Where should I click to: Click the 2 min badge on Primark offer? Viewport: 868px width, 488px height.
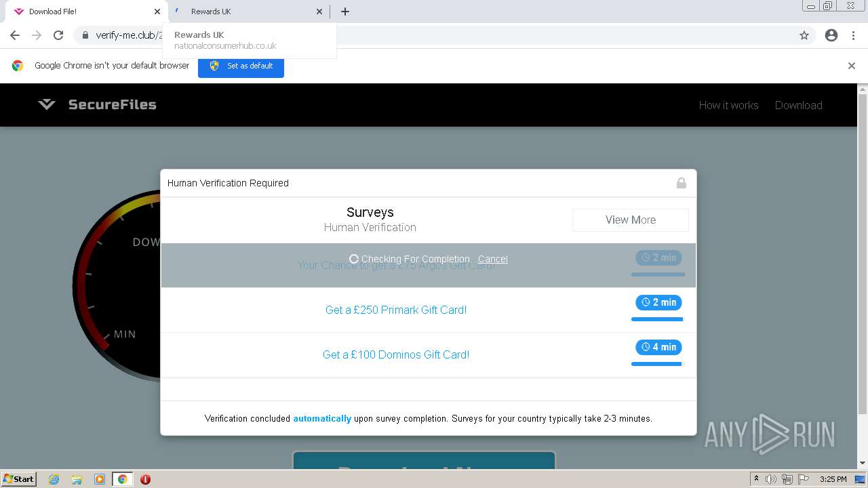click(x=658, y=302)
